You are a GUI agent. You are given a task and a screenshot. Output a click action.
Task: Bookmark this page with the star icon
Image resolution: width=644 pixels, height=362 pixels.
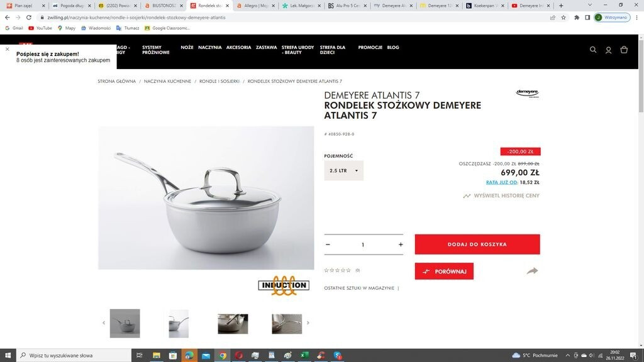tap(563, 18)
